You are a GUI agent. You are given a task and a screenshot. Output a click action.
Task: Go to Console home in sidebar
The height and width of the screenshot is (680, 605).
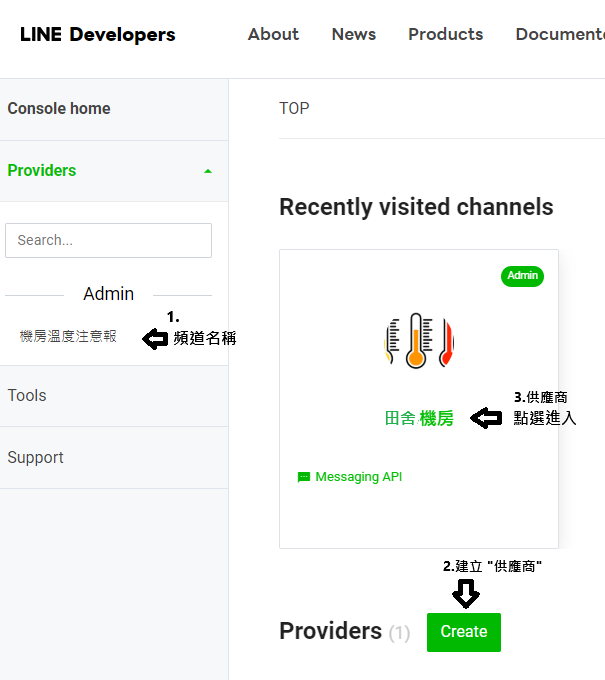click(59, 108)
